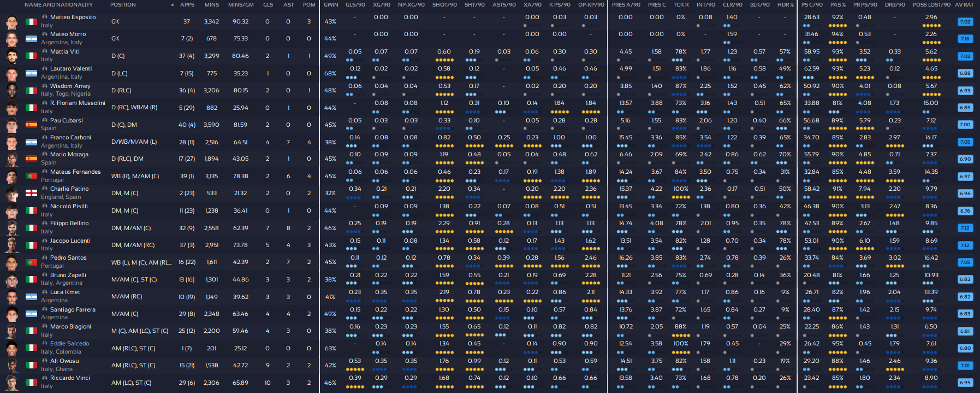Click apps value '16 (22)' for Pedro Santos
Viewport: 980px width, 393px height.
pos(187,262)
